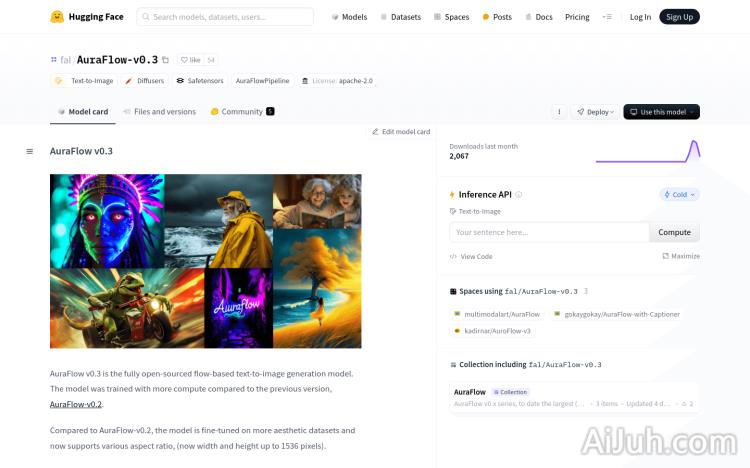Expand the Cold status dropdown
The height and width of the screenshot is (468, 750).
tap(680, 194)
